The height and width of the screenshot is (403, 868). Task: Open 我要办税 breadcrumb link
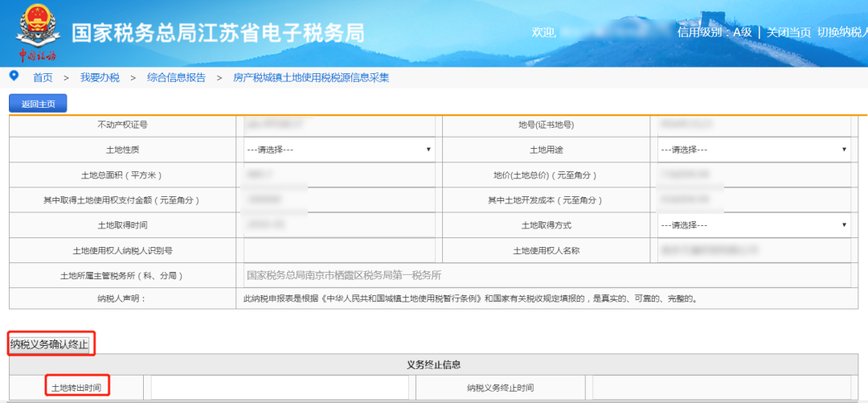100,78
